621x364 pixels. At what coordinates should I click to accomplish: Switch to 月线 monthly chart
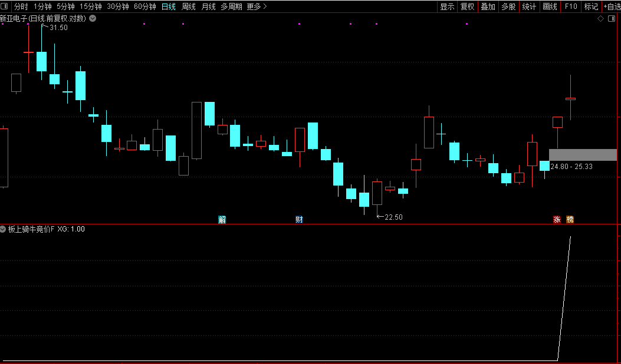(208, 6)
